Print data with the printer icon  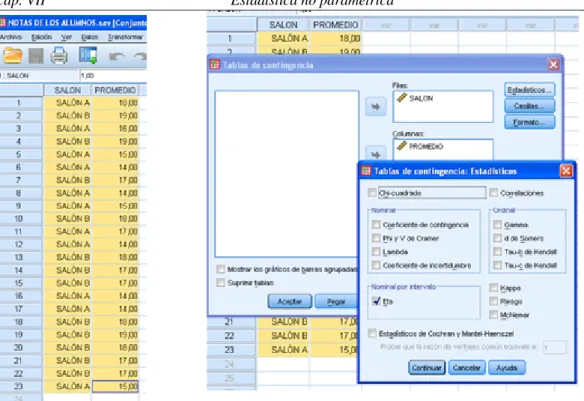[59, 56]
